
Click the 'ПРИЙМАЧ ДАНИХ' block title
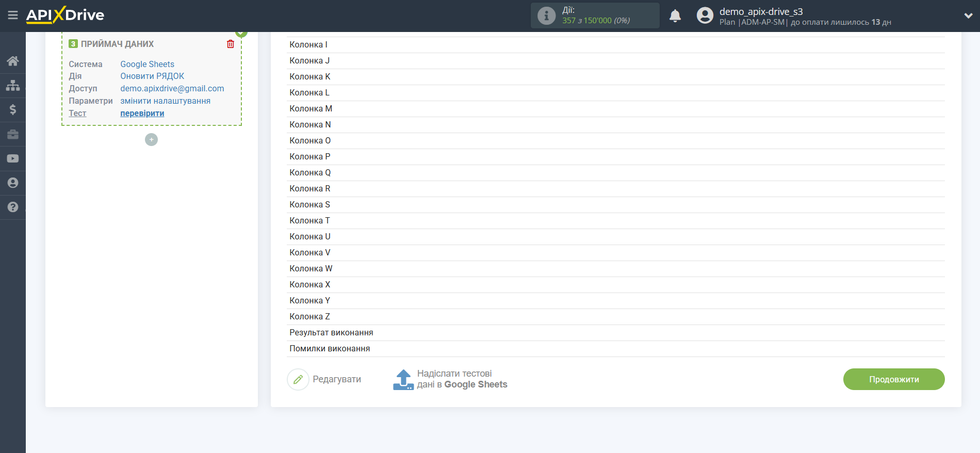(x=117, y=44)
